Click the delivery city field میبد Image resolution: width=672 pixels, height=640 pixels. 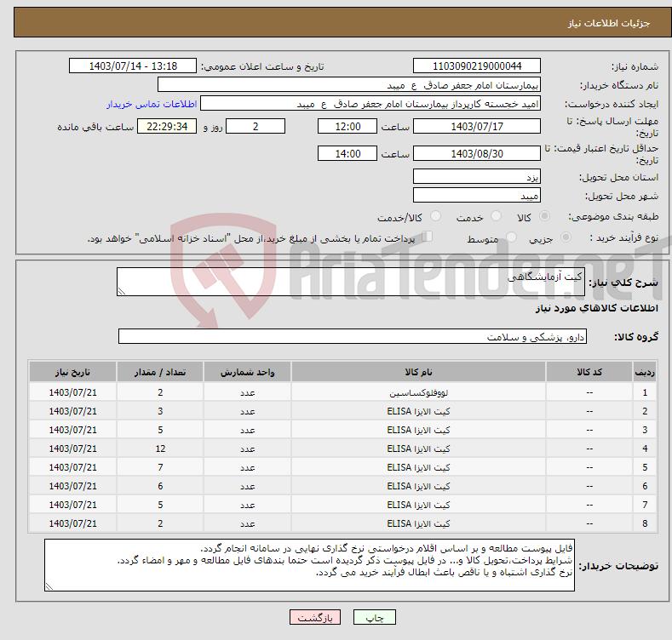pos(477,196)
